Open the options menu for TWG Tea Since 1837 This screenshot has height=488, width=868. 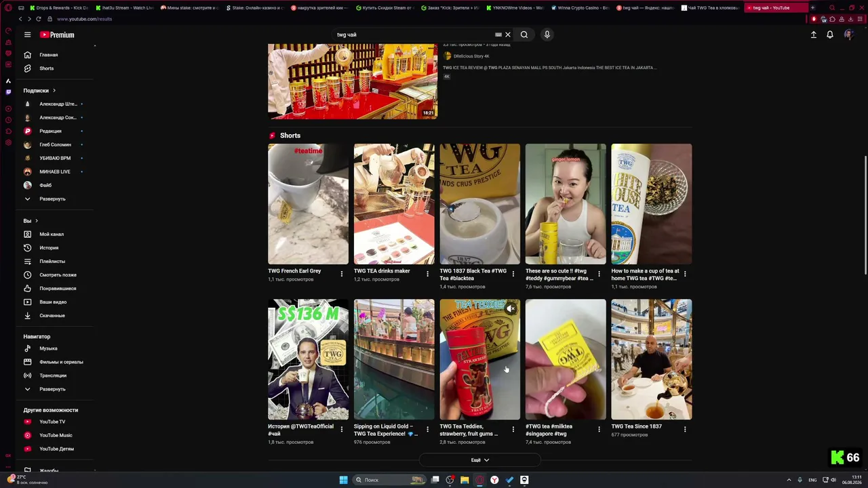(x=685, y=429)
